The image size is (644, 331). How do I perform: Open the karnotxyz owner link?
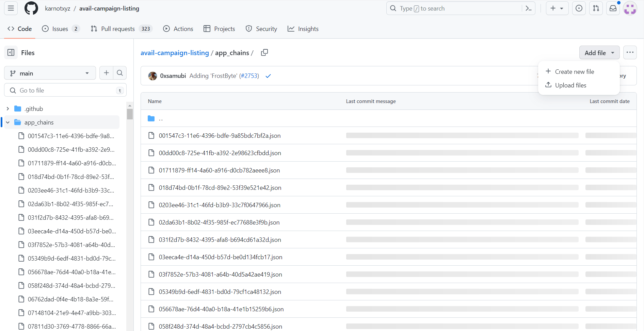click(58, 9)
